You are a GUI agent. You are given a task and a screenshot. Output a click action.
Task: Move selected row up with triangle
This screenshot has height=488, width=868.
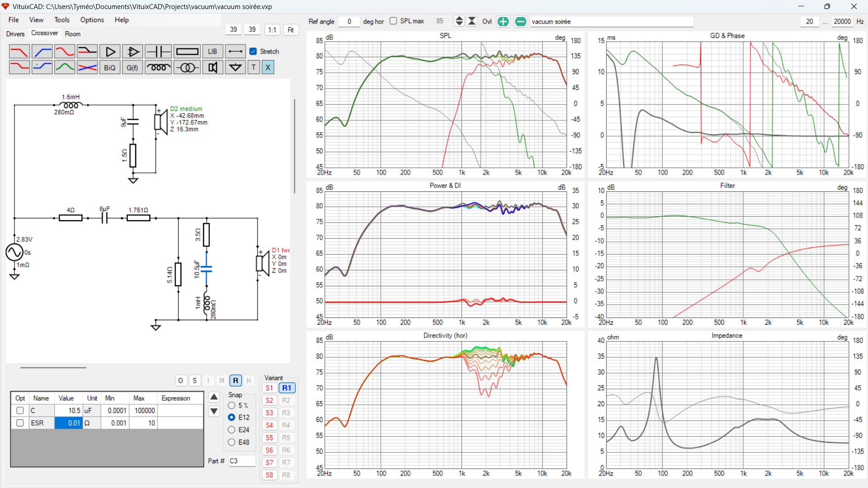pyautogui.click(x=214, y=397)
